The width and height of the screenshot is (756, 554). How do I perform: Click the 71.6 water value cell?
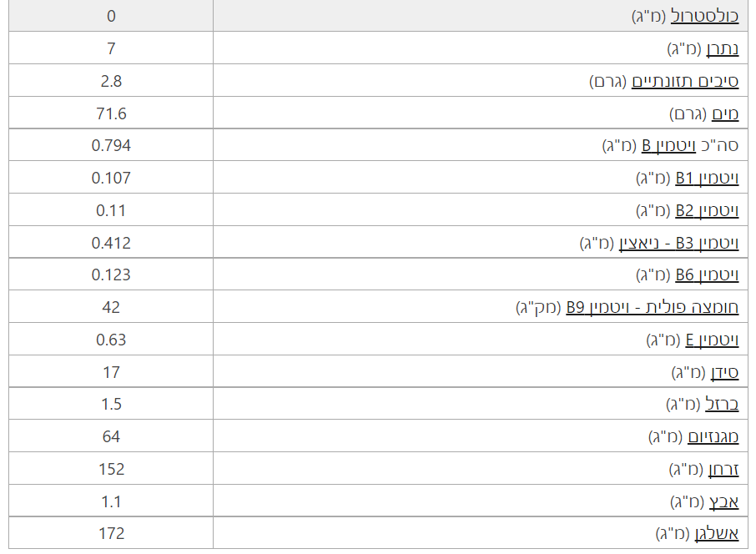click(x=111, y=114)
